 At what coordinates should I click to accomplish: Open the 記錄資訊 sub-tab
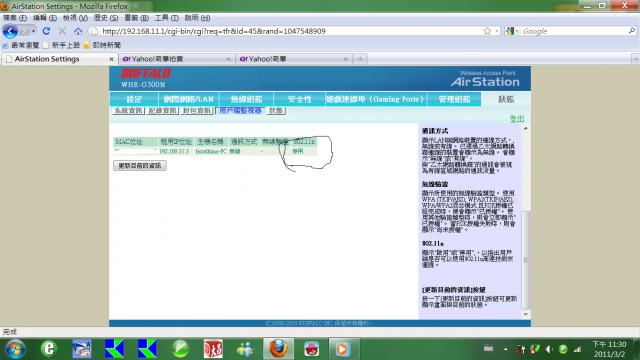(x=162, y=111)
